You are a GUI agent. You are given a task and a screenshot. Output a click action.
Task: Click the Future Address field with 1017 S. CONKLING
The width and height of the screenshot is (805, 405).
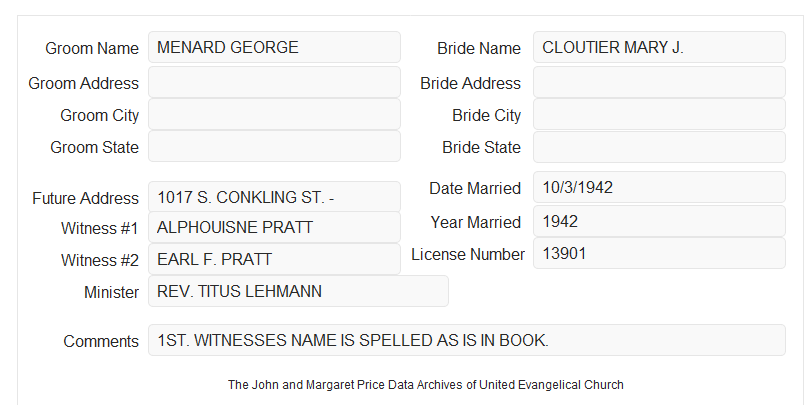coord(274,197)
